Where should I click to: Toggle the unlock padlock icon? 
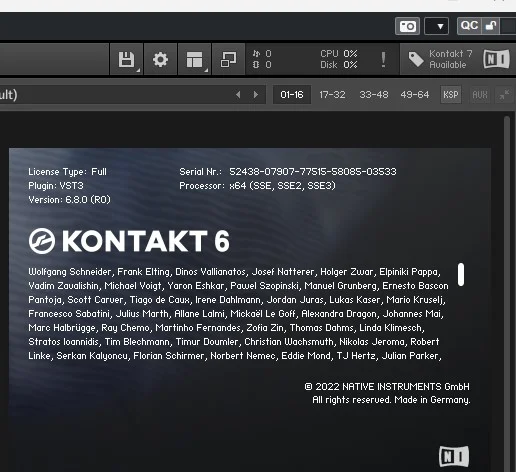click(490, 26)
